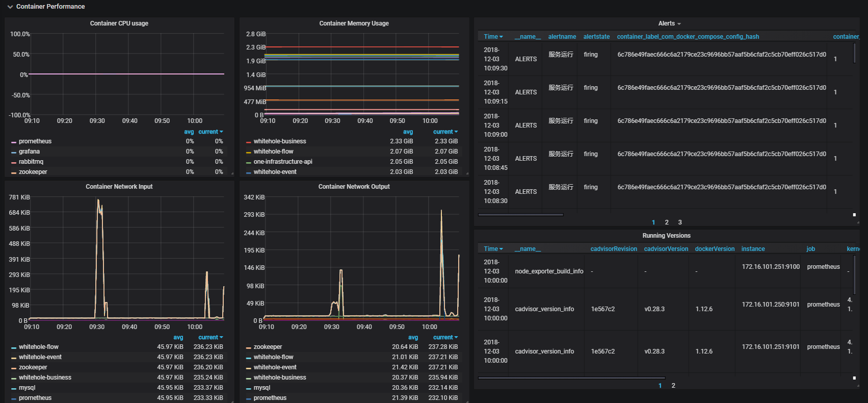868x403 pixels.
Task: Sort Running Versions table by Time
Action: point(493,249)
